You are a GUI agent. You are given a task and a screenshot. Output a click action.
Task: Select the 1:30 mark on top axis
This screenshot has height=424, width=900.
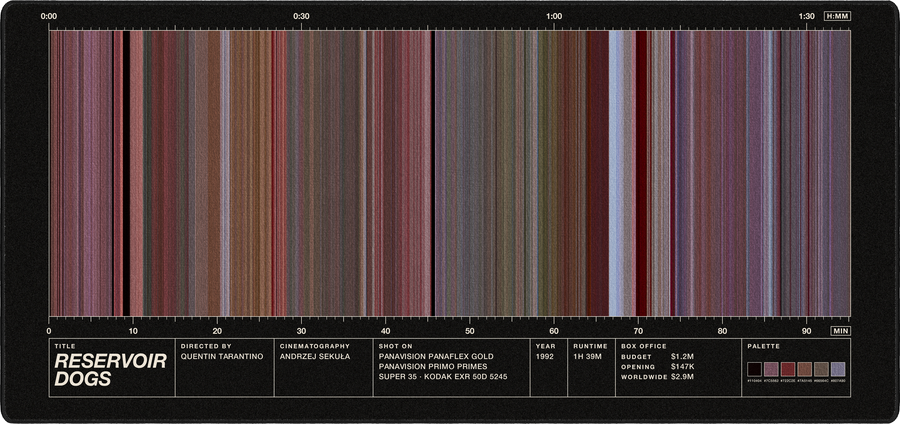(x=806, y=16)
